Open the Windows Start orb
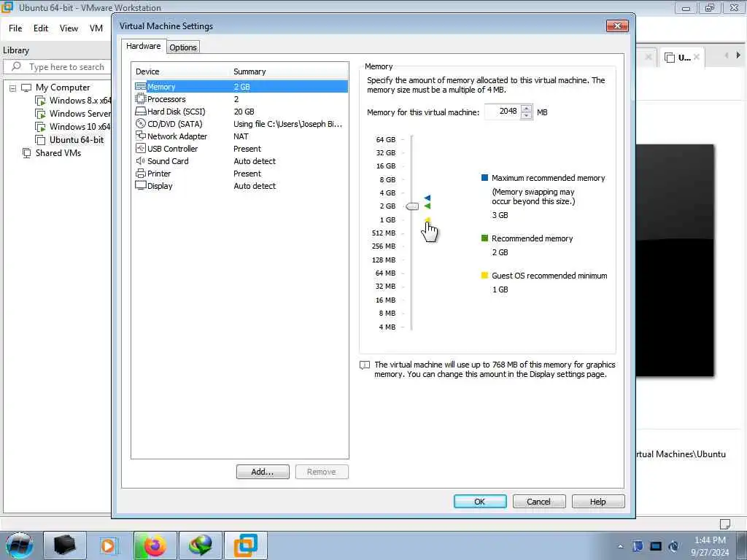 click(x=19, y=545)
